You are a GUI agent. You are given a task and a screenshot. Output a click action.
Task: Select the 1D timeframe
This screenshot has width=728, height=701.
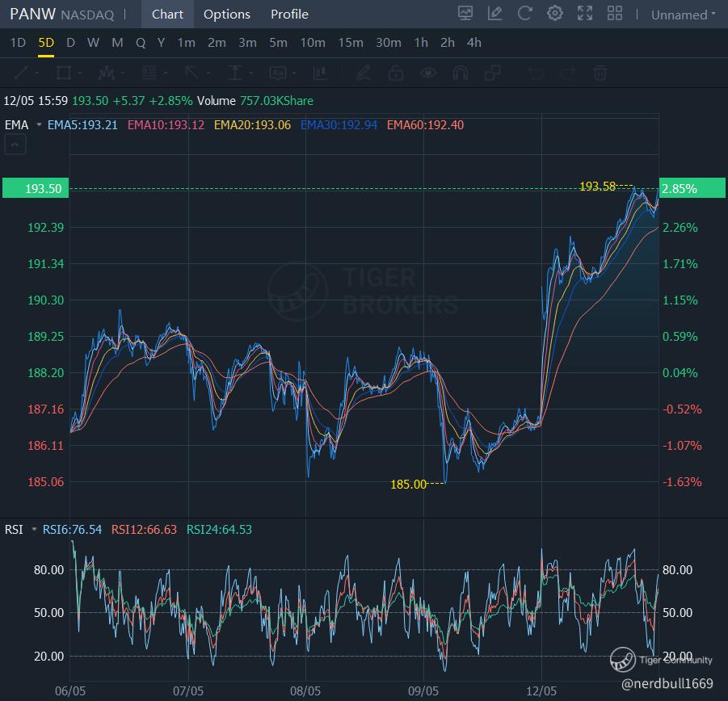pyautogui.click(x=18, y=43)
